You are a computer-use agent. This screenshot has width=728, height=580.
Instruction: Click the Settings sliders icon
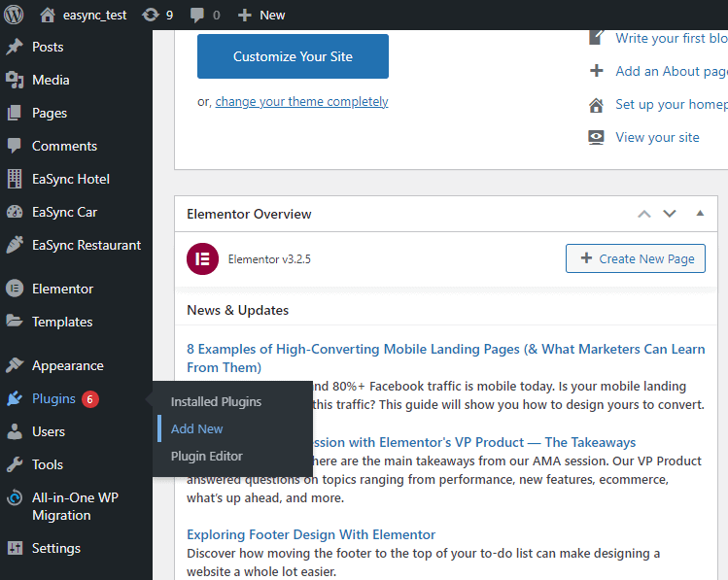pos(15,548)
